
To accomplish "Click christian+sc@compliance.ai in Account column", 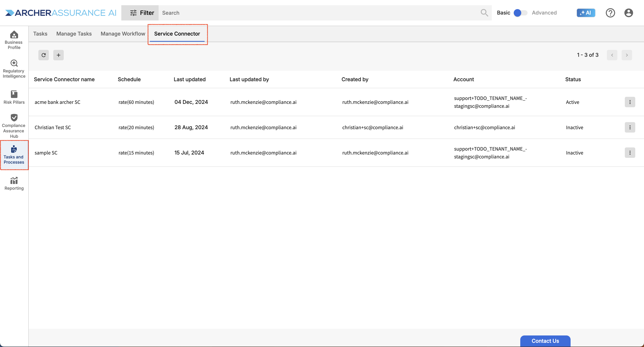I will [x=484, y=127].
